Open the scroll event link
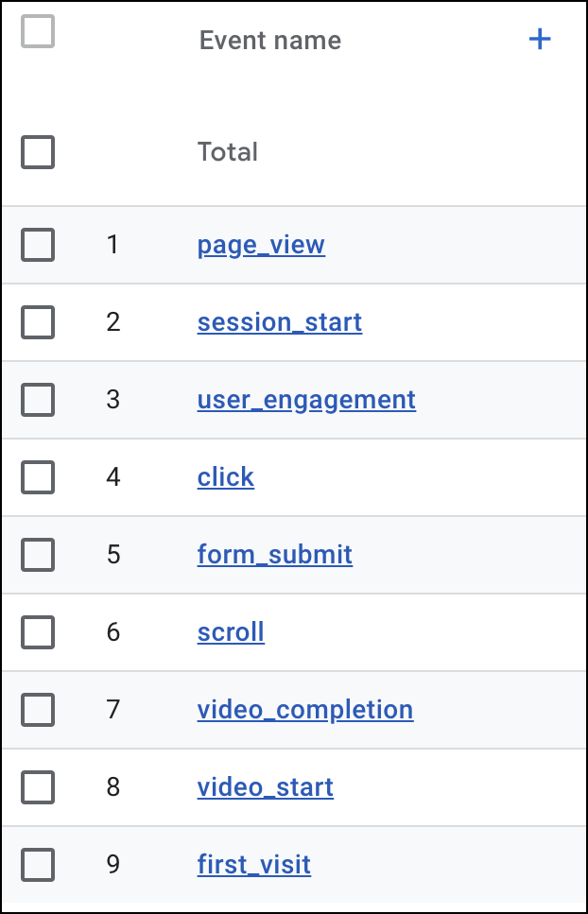Screen dimensions: 588x914 (x=231, y=632)
